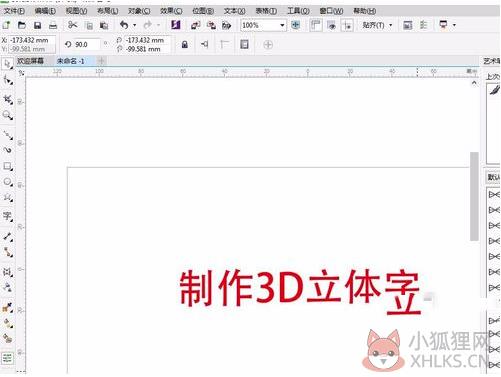501x377 pixels.
Task: Select the Interactive Fill tool
Action: [x=7, y=323]
